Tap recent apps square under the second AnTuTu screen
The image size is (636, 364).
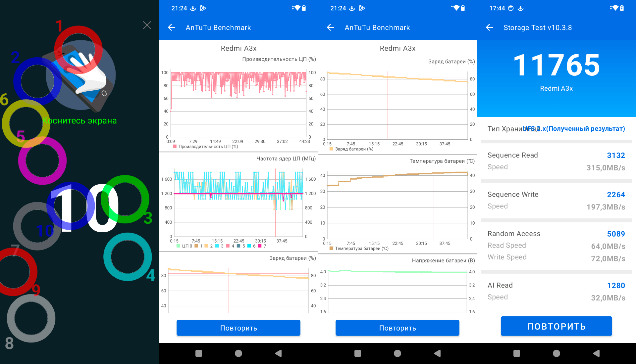point(358,353)
